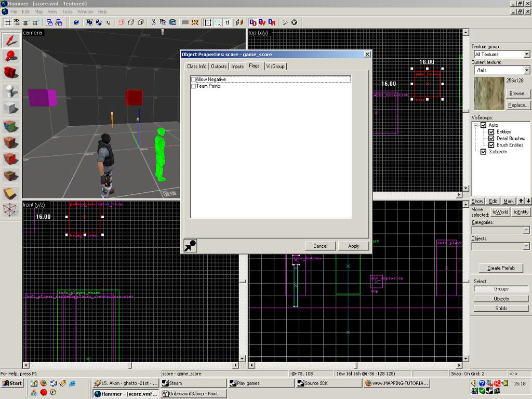Toggle the Auto VisGroup checkbox
532x399 pixels.
[x=484, y=125]
